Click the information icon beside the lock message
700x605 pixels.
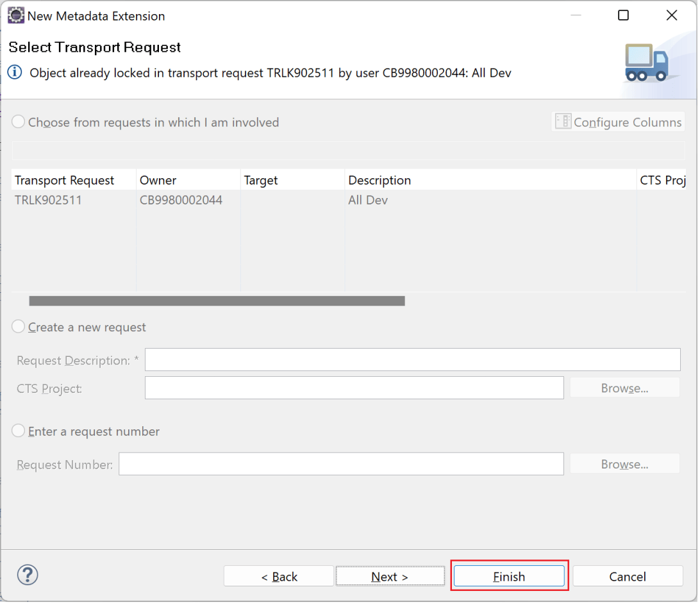[15, 72]
